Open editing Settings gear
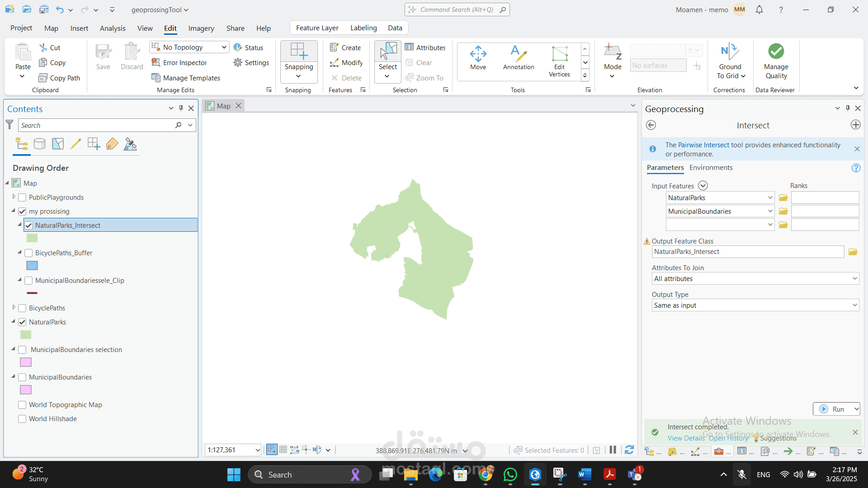This screenshot has width=868, height=488. (x=251, y=62)
